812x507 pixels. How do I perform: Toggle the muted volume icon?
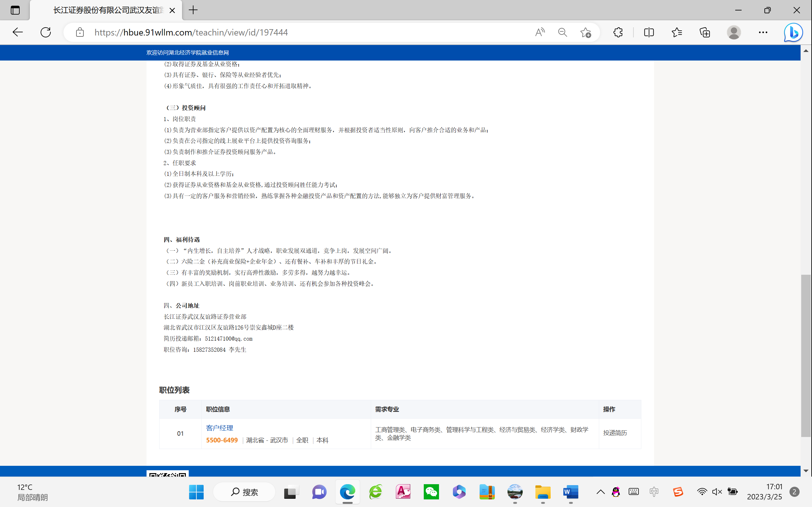point(717,492)
